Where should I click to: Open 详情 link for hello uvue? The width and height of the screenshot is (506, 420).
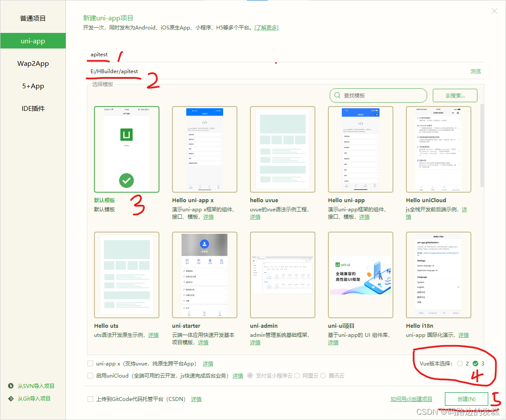pos(255,217)
